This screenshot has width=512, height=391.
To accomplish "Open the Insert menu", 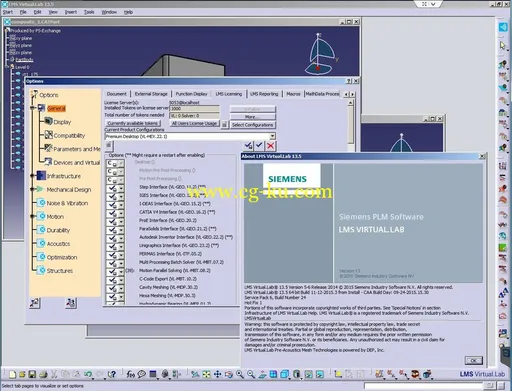I will coord(71,12).
